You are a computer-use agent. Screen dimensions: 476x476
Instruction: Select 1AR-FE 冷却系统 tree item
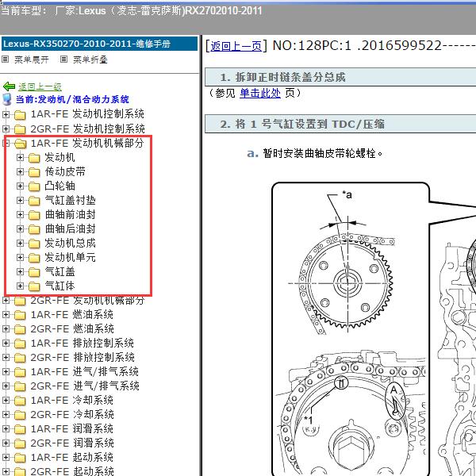pyautogui.click(x=71, y=400)
